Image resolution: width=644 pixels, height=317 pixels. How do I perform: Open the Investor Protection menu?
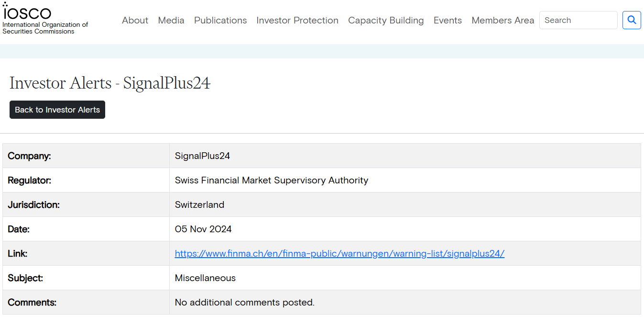[297, 21]
